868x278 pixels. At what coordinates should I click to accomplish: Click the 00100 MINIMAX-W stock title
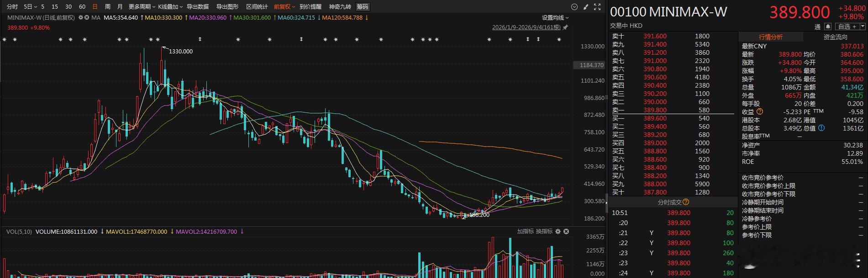coord(668,11)
